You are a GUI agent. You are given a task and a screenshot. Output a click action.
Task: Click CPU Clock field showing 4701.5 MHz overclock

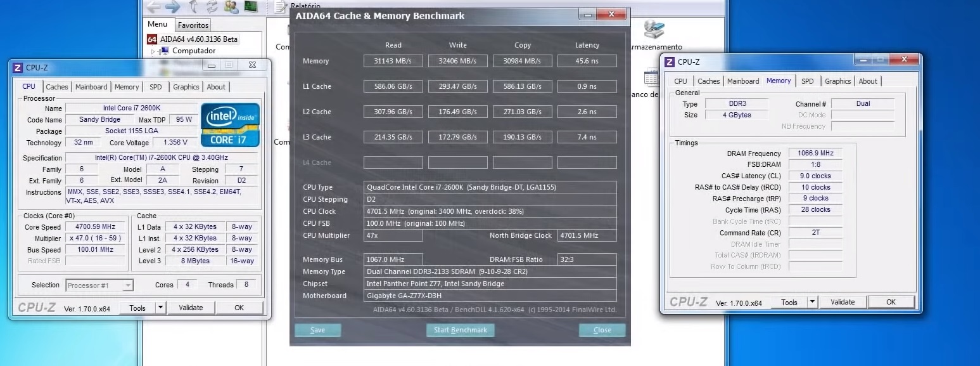[x=491, y=211]
